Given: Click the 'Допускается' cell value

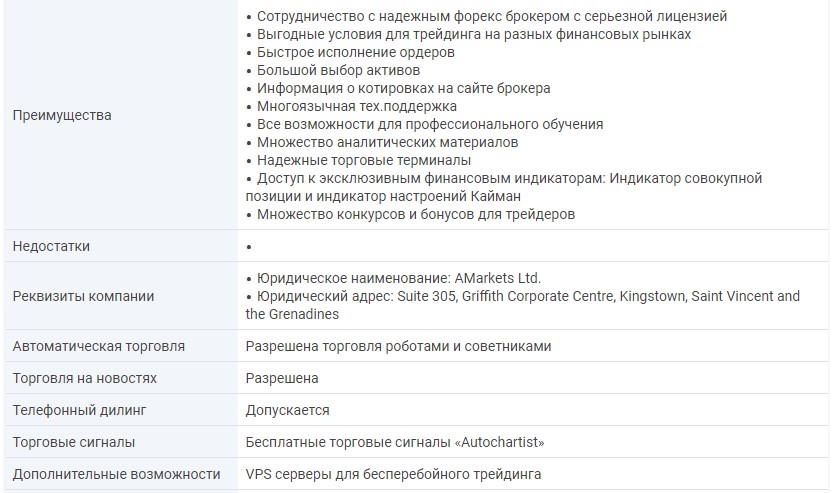Looking at the screenshot, I should click(x=287, y=410).
